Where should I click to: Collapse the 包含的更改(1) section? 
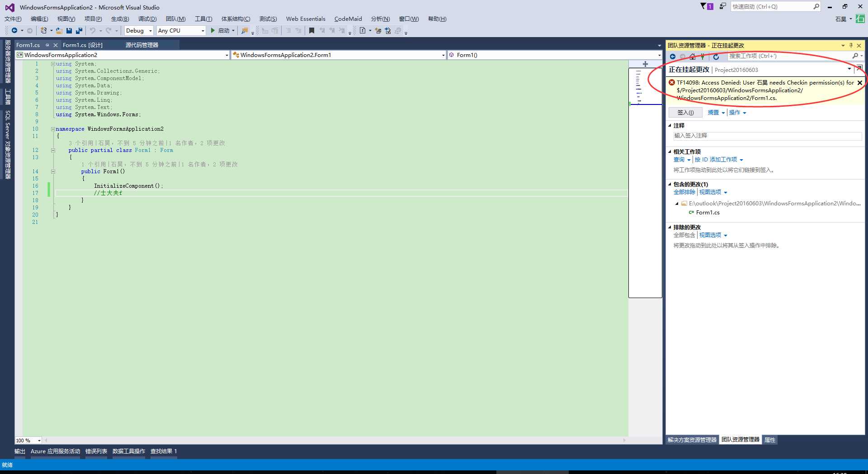tap(670, 185)
